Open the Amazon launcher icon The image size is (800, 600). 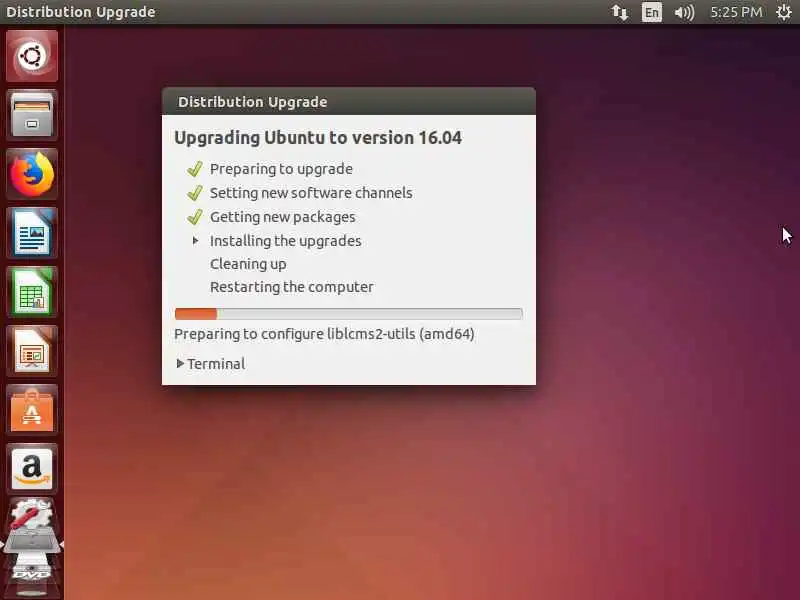tap(32, 469)
